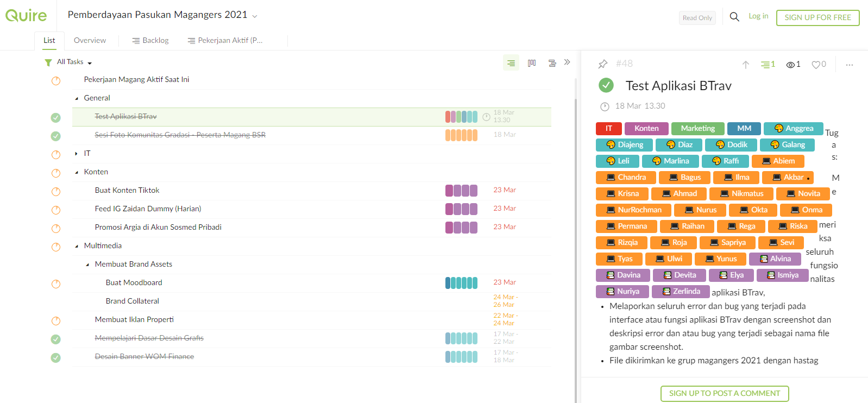
Task: Toggle status circle for Konten section
Action: pos(56,173)
